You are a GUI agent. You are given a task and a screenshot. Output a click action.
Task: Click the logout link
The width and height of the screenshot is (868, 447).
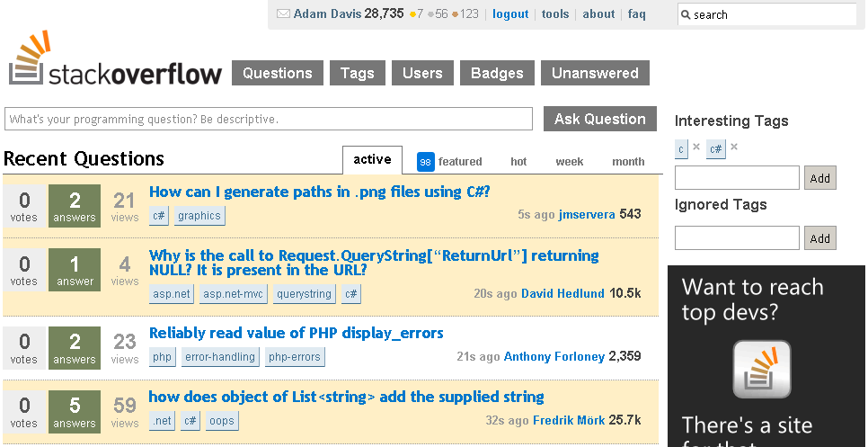[x=510, y=13]
